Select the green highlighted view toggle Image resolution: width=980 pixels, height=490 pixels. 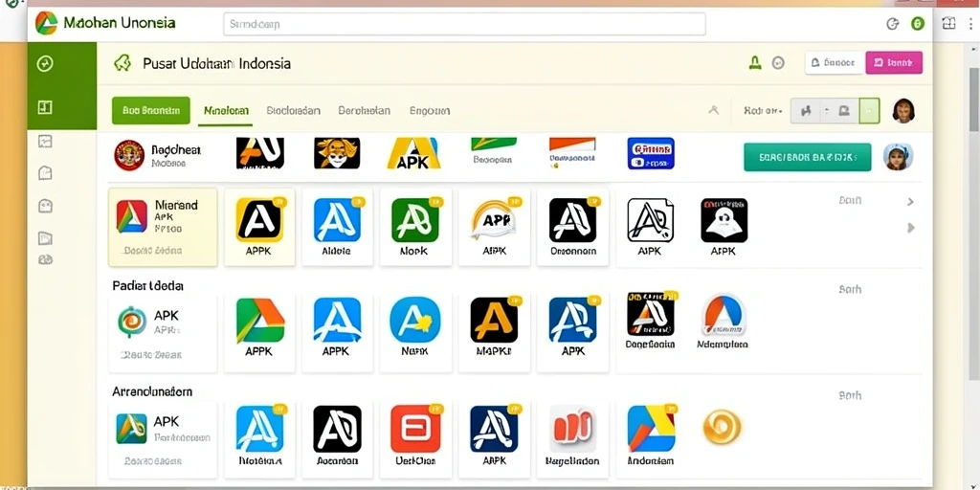869,111
